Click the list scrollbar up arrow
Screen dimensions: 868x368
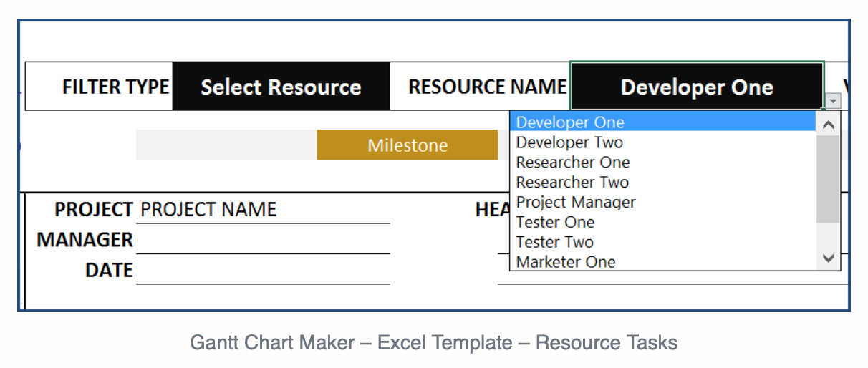point(829,124)
